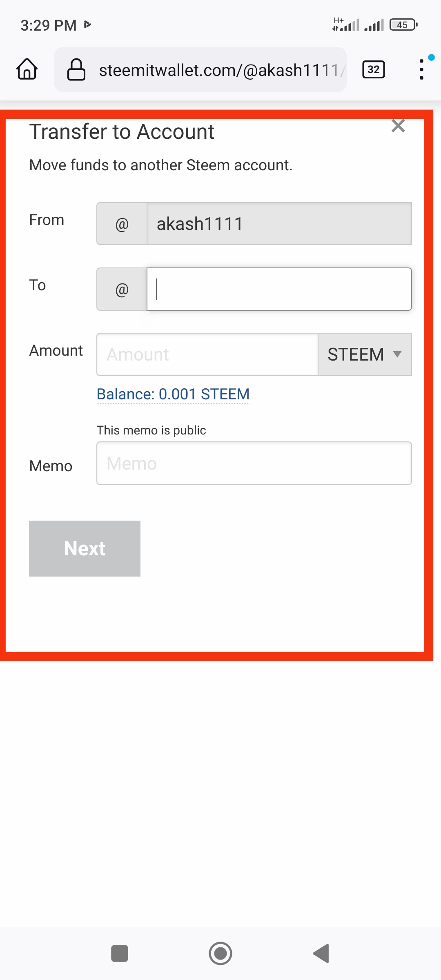Tap the battery indicator in status bar
The width and height of the screenshot is (441, 980).
click(x=403, y=25)
